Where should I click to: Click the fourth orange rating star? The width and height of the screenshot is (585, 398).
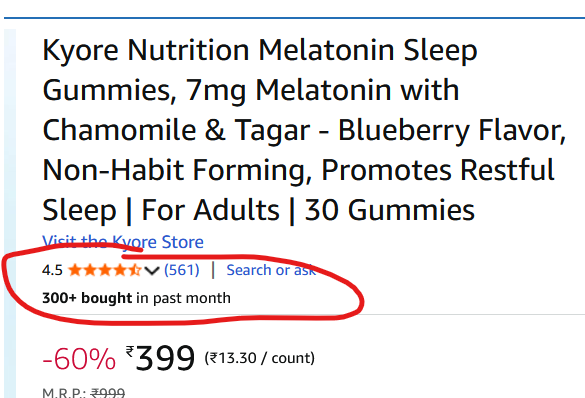pos(120,270)
